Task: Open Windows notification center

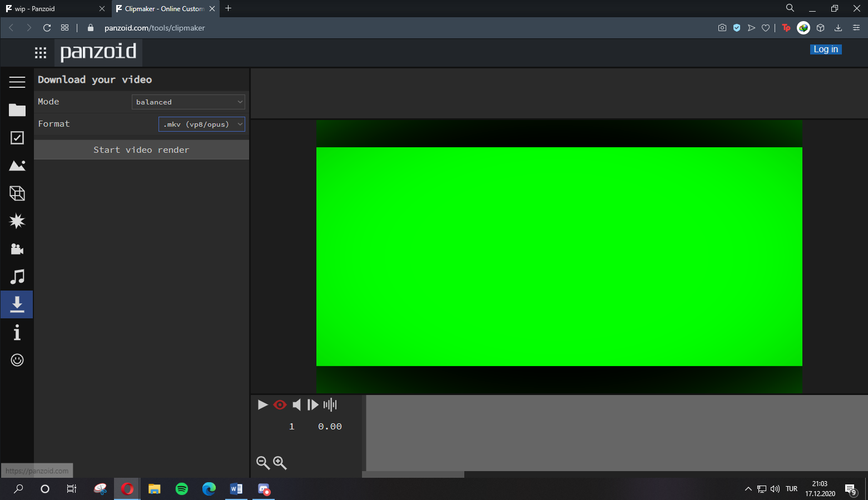Action: (x=851, y=489)
